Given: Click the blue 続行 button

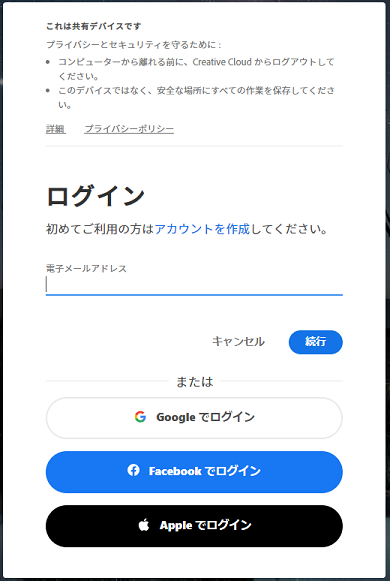Looking at the screenshot, I should coord(316,342).
